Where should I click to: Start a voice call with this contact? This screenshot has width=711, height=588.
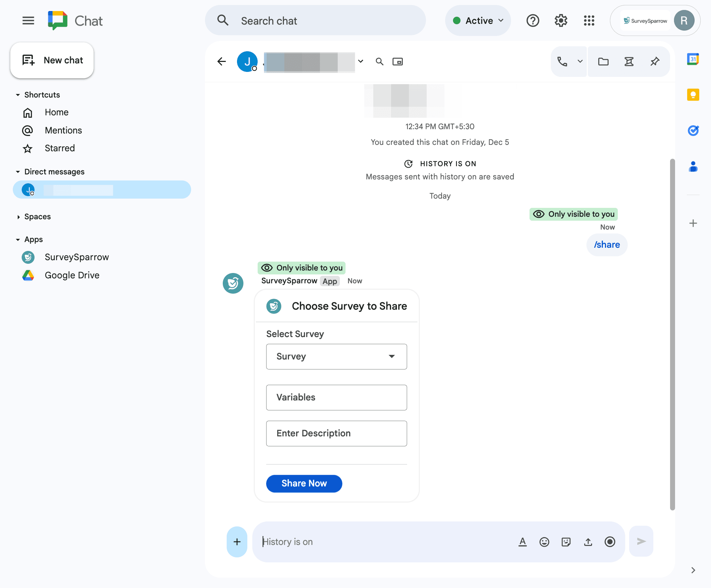coord(562,61)
